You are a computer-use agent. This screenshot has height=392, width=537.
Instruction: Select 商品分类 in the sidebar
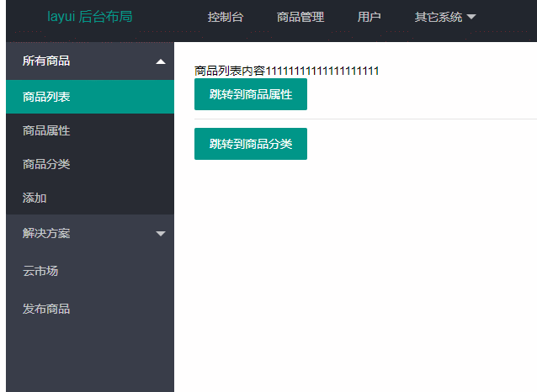[90, 164]
